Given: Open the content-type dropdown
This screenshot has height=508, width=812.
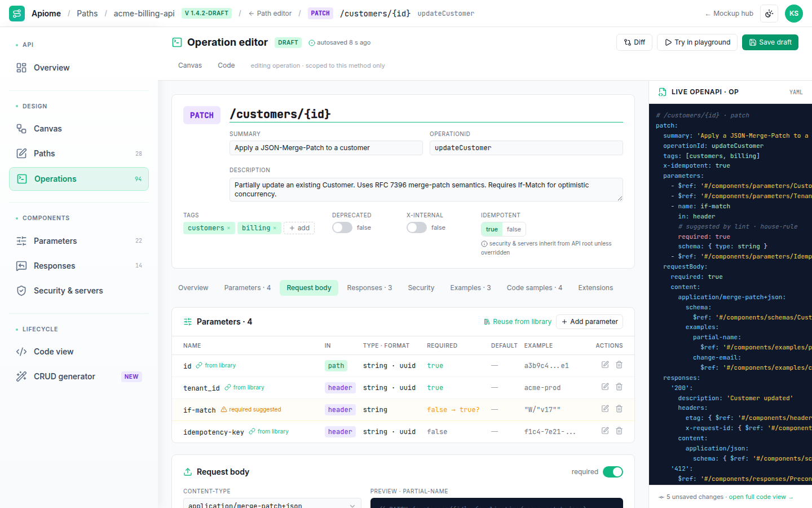Looking at the screenshot, I should click(x=272, y=504).
